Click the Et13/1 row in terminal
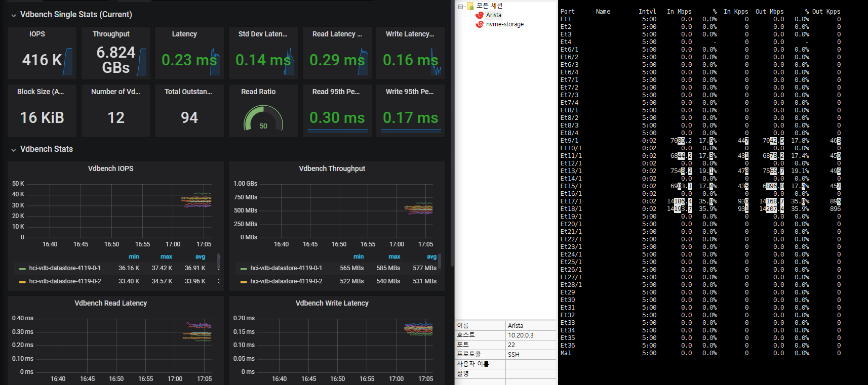Image resolution: width=868 pixels, height=385 pixels. (701, 171)
